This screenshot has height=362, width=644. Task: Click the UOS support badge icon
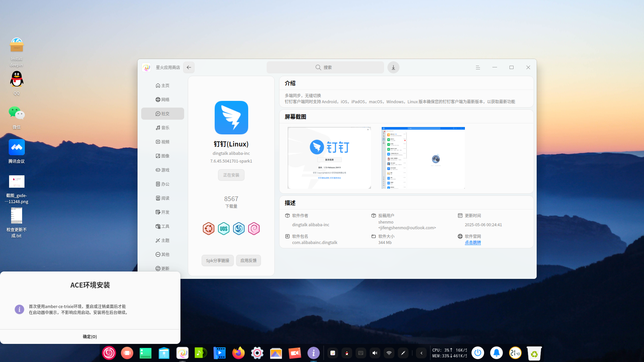pyautogui.click(x=224, y=229)
